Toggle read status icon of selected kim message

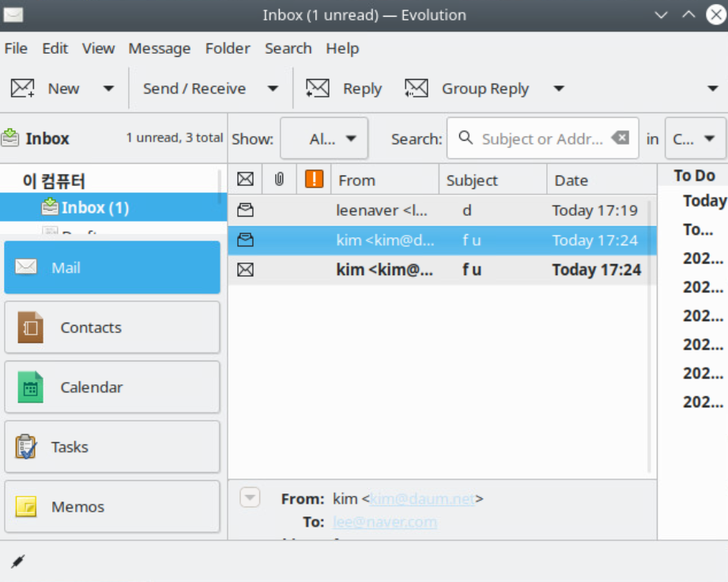coord(245,240)
